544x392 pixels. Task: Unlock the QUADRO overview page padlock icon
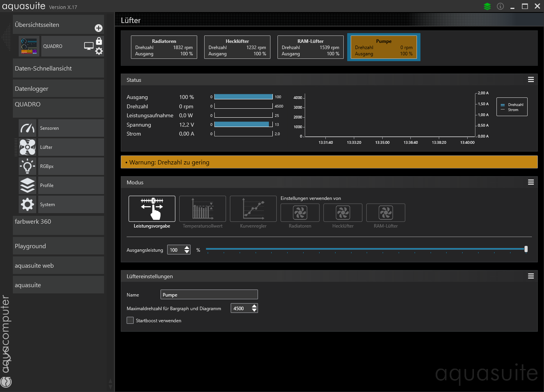tap(99, 41)
